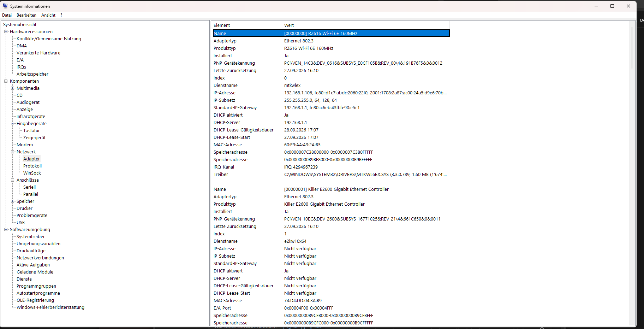This screenshot has height=329, width=644.
Task: Collapse the Softwareumgebung tree node
Action: pyautogui.click(x=6, y=230)
